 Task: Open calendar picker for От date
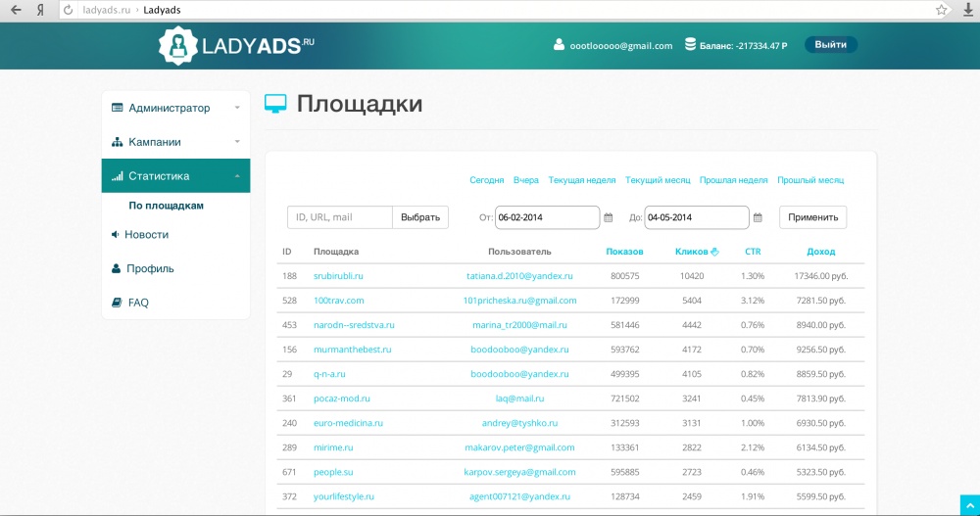[x=609, y=217]
